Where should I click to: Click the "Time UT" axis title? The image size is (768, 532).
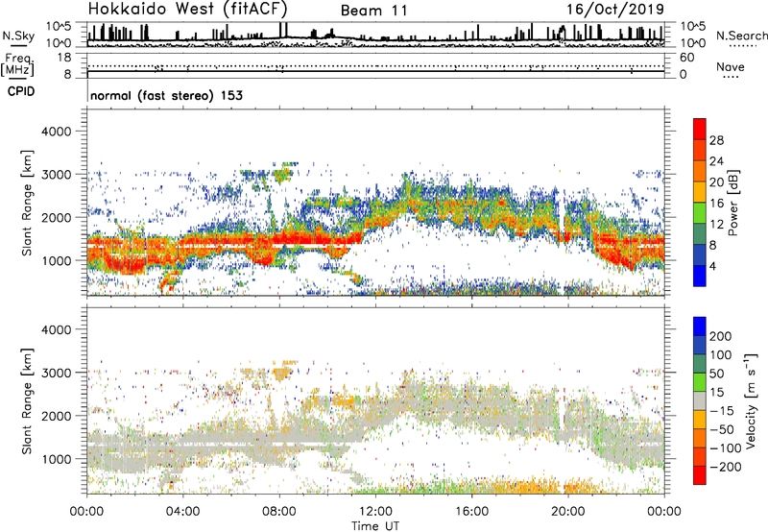coord(375,526)
